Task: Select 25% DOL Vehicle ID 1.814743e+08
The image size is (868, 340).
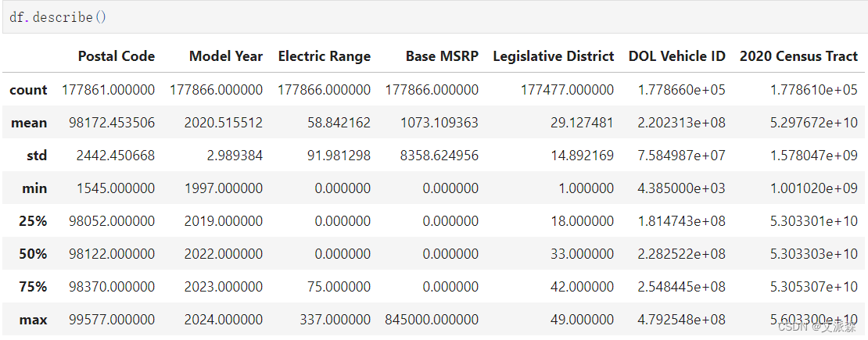Action: (x=681, y=221)
